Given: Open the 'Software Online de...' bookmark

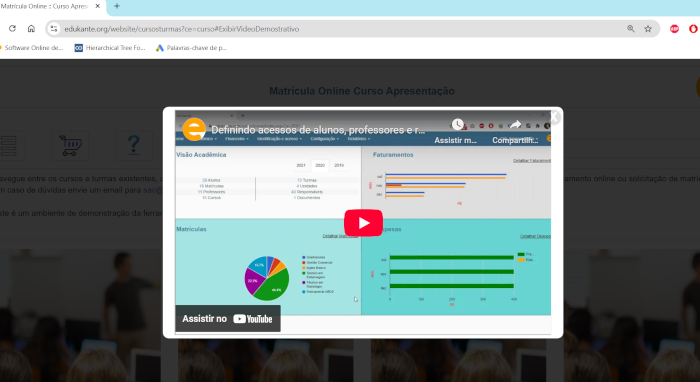Looking at the screenshot, I should pyautogui.click(x=32, y=48).
